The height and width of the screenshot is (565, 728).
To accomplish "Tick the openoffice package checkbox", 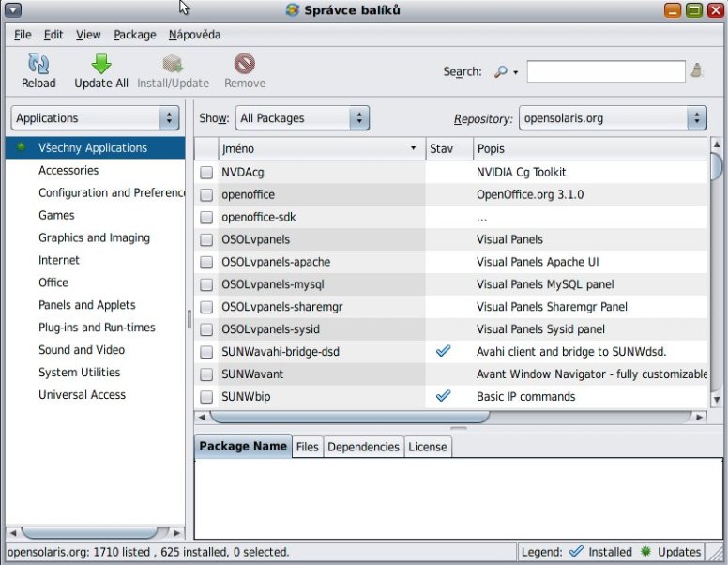I will [206, 195].
